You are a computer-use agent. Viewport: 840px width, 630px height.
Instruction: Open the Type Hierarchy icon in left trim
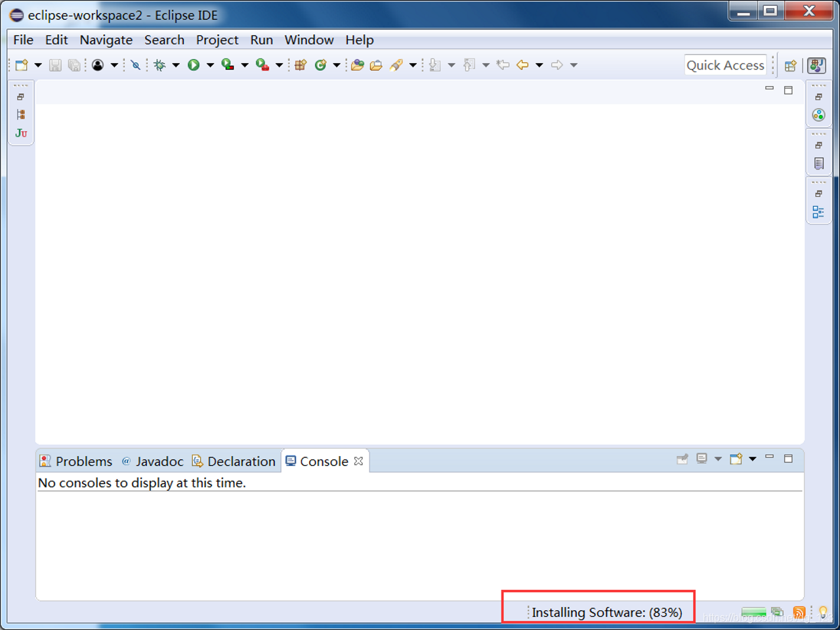[x=21, y=114]
